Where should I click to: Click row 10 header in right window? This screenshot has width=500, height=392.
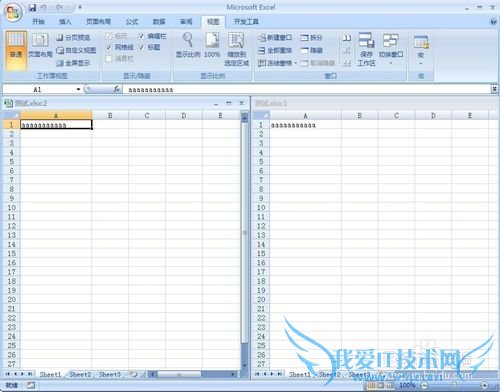point(261,208)
